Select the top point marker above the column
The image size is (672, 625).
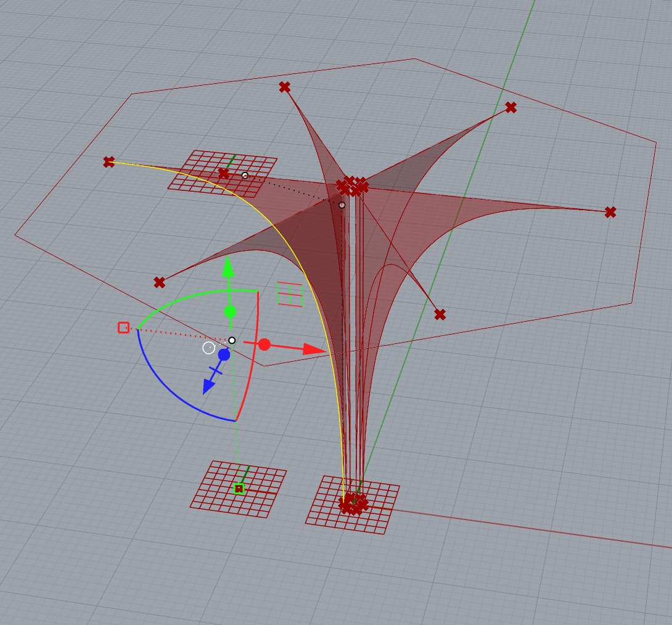pos(285,87)
